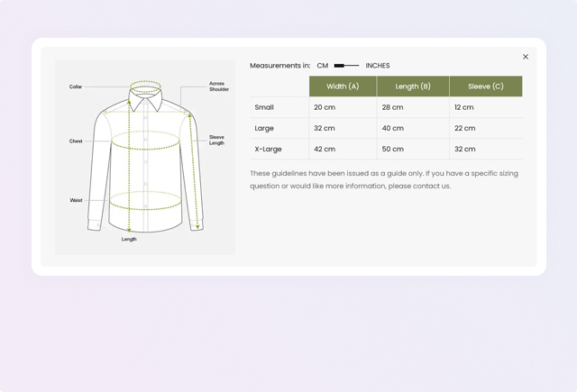The image size is (577, 392).
Task: Click the Across Shoulder diagram label
Action: point(219,87)
